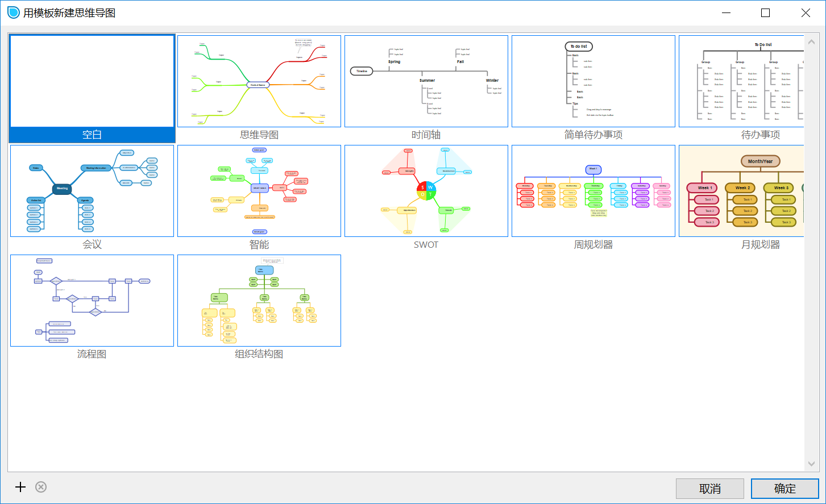826x504 pixels.
Task: Click the plus icon to add template
Action: point(20,487)
